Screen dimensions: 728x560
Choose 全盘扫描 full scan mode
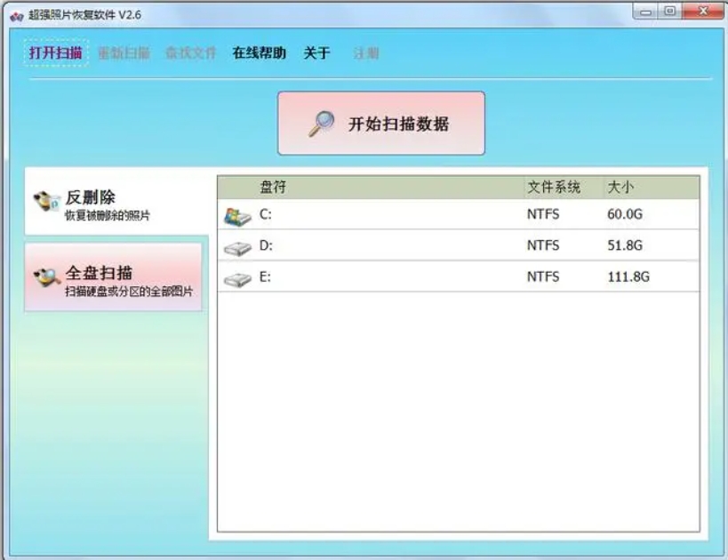pyautogui.click(x=113, y=276)
